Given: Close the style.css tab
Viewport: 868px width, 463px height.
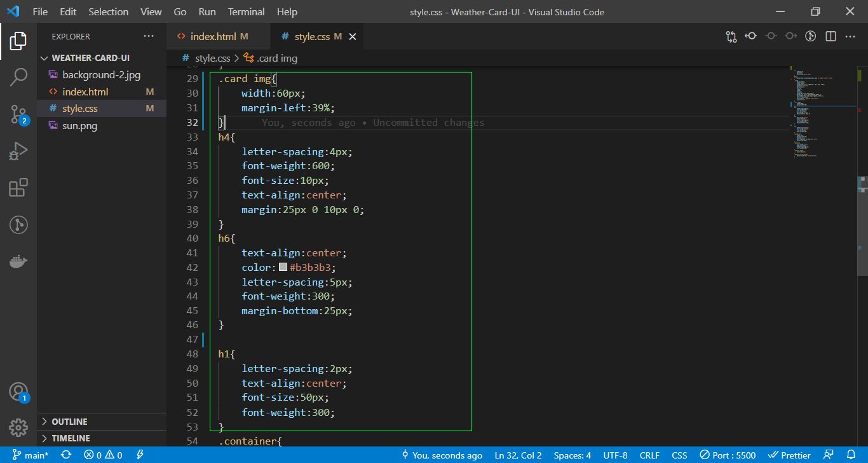Looking at the screenshot, I should click(353, 37).
